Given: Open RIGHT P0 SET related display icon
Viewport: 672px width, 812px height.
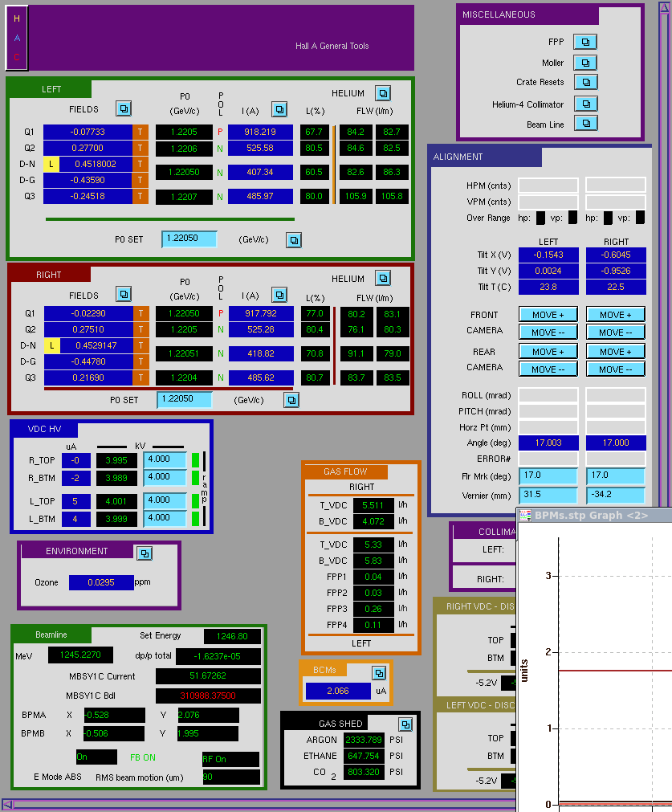Looking at the screenshot, I should click(x=291, y=400).
